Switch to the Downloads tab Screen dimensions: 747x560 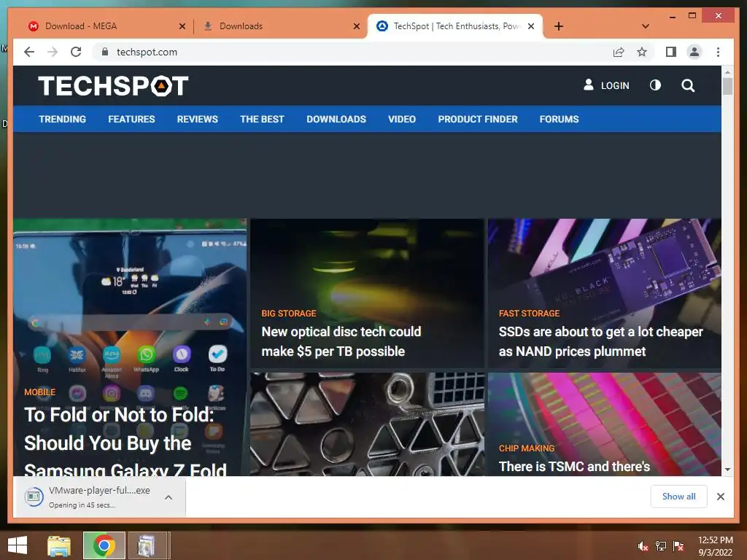(x=281, y=26)
